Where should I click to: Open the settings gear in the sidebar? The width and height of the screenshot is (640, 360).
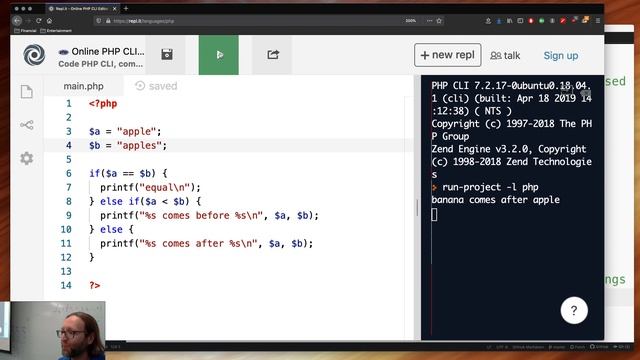pyautogui.click(x=27, y=158)
